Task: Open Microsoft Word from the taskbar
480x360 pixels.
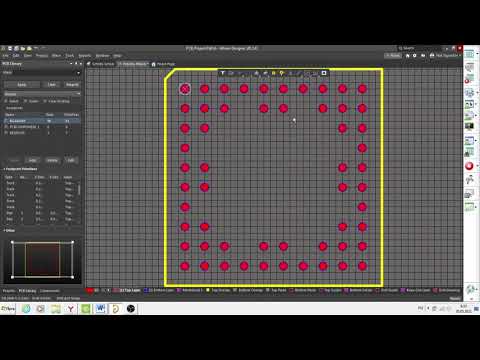Action: 100,309
